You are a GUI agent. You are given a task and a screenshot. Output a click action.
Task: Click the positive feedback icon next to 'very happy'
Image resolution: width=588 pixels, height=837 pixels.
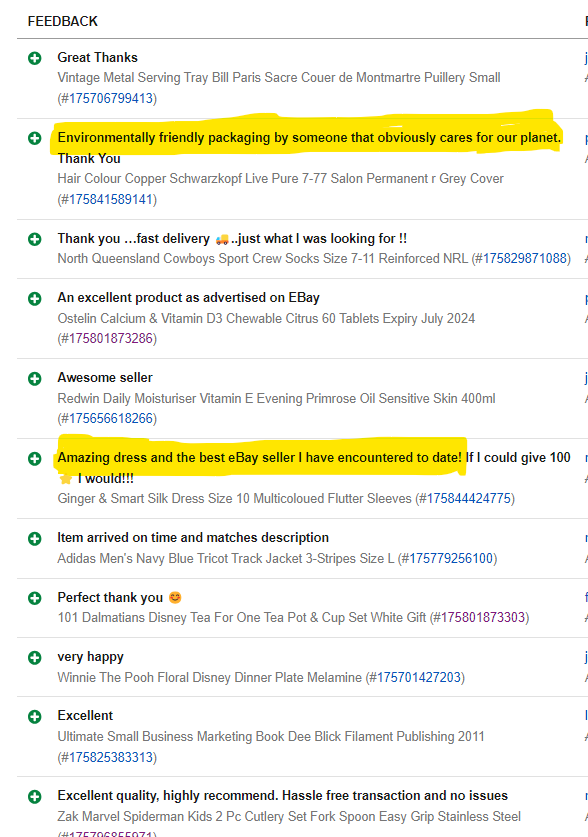(35, 657)
